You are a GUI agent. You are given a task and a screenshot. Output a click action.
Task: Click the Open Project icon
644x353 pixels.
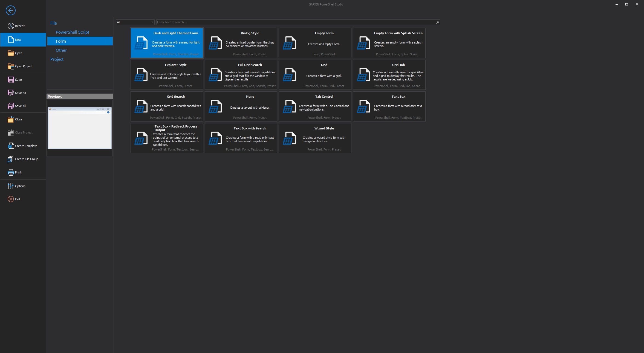pos(11,66)
